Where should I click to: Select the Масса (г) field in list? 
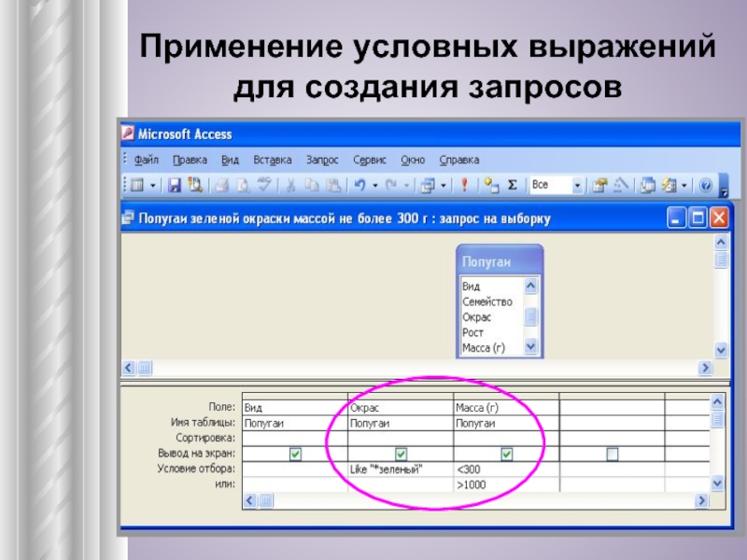tap(486, 347)
